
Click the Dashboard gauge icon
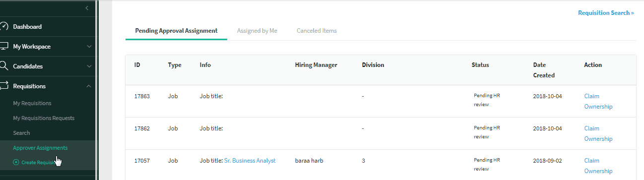3,27
